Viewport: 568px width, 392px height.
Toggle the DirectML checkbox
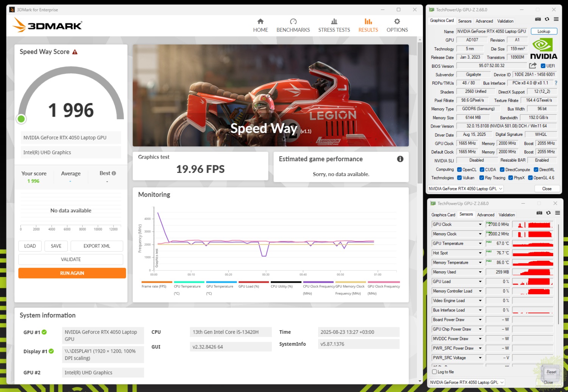click(536, 170)
